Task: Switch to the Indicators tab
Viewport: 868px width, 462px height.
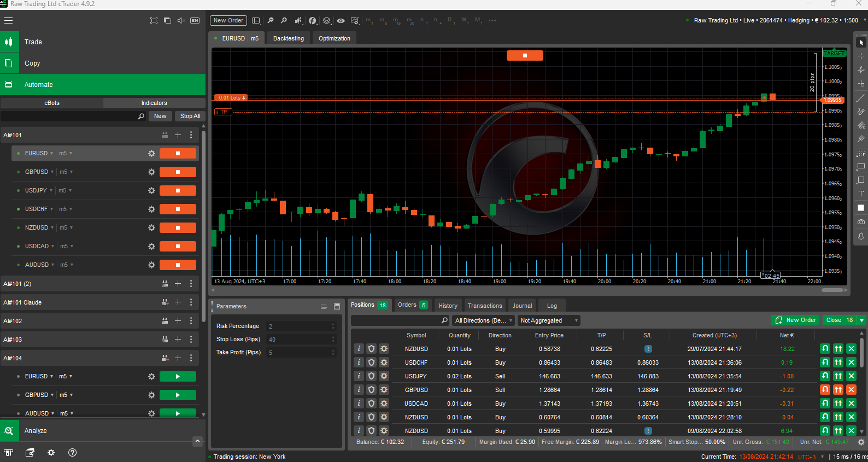Action: tap(154, 103)
